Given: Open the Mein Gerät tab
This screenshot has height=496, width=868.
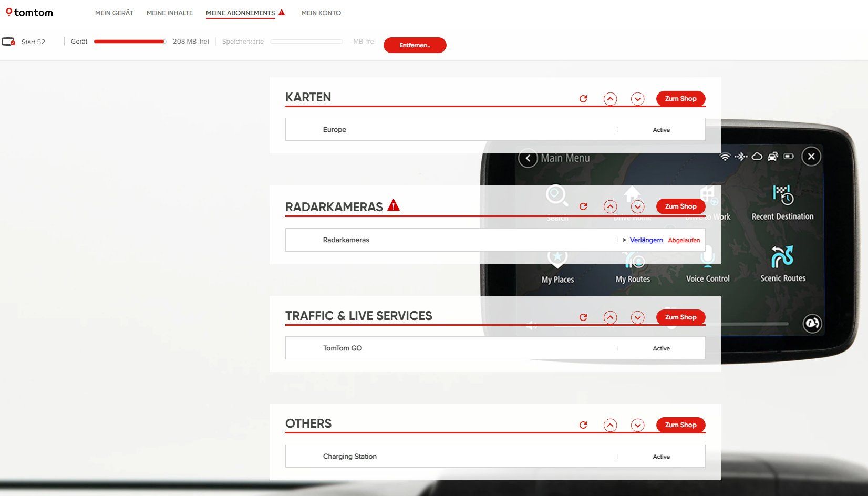Looking at the screenshot, I should pos(114,13).
